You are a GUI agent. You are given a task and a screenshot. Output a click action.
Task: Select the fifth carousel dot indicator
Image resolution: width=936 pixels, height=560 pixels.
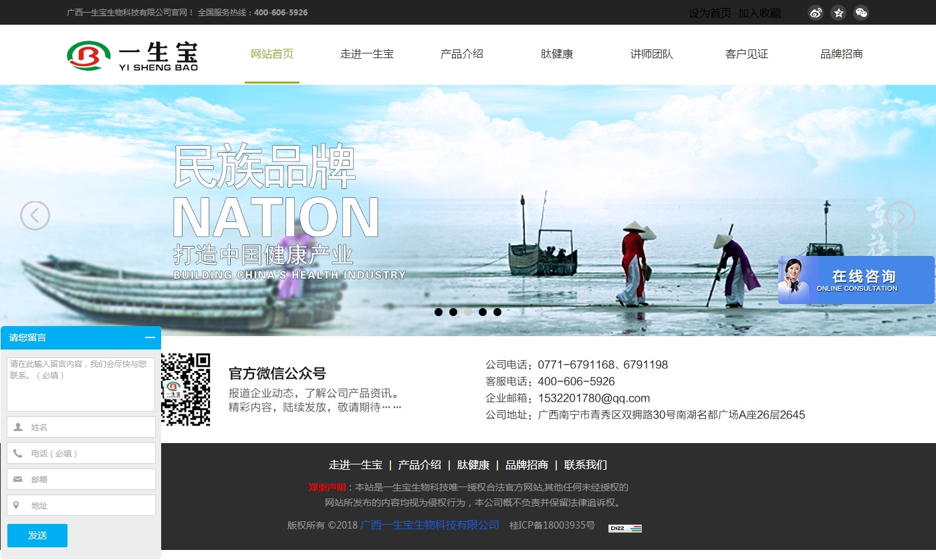tap(497, 312)
